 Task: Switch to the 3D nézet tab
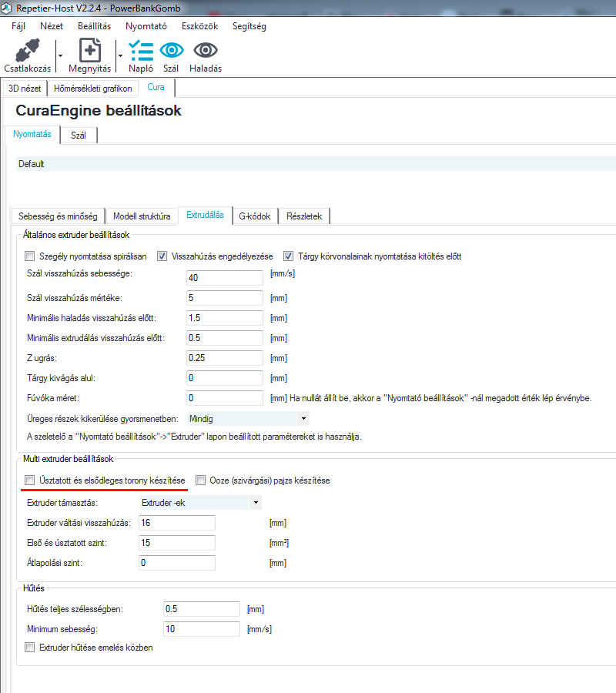(25, 89)
